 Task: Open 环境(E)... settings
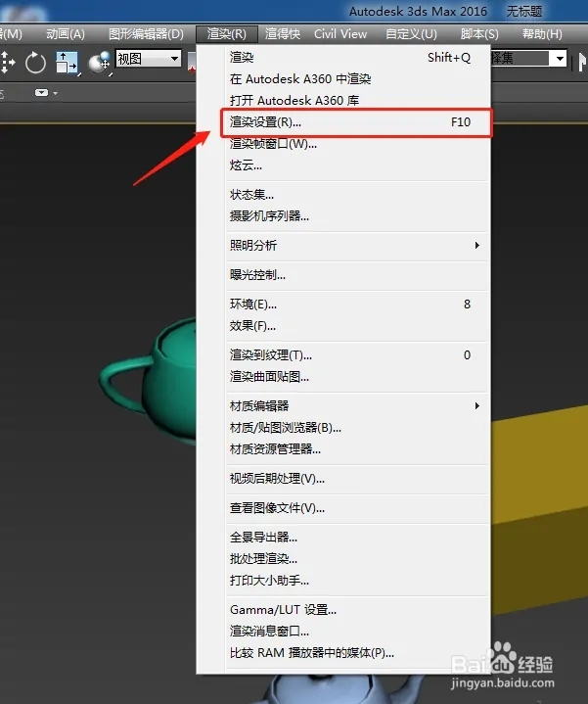357,305
